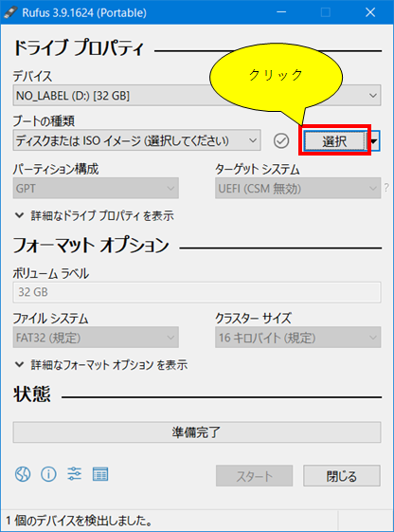
Task: Click the ボリューム ラベル text field
Action: 197,292
